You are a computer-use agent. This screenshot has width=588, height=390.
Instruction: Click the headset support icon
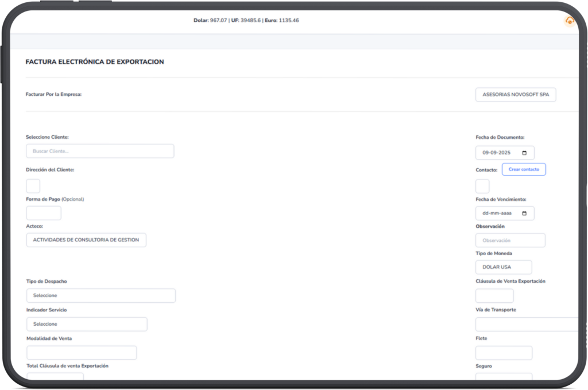click(x=569, y=21)
